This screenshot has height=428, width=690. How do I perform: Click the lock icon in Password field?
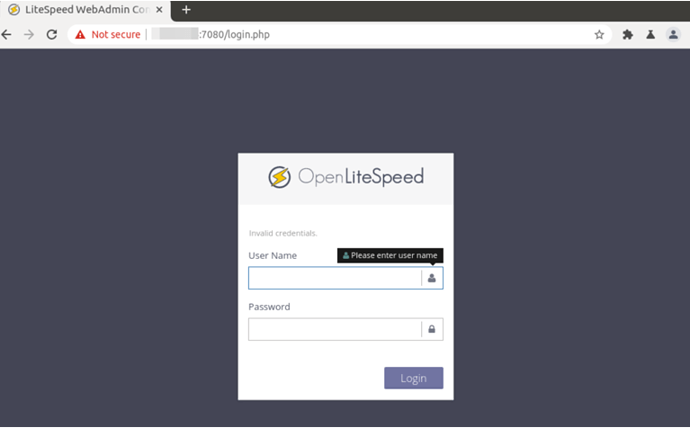click(432, 329)
